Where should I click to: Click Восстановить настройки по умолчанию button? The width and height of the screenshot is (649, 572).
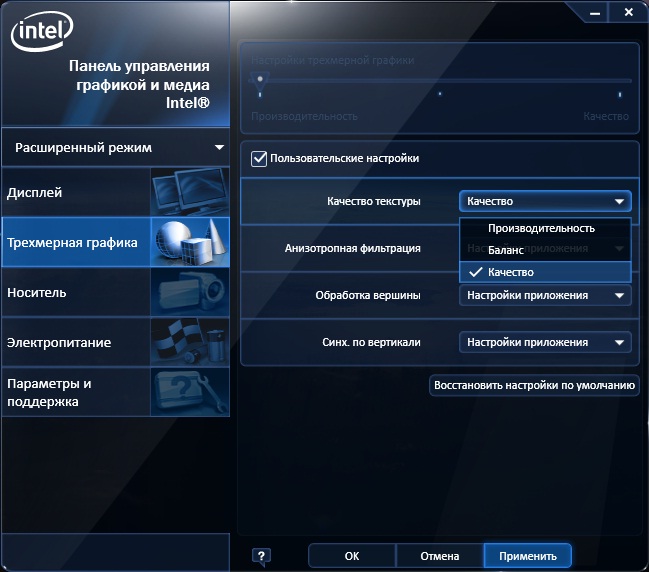(x=534, y=385)
